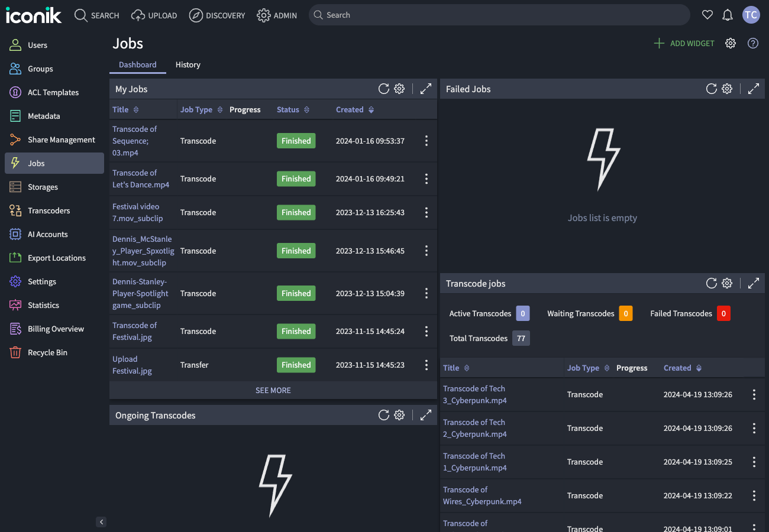This screenshot has height=532, width=769.
Task: Open the notifications bell
Action: 728,15
